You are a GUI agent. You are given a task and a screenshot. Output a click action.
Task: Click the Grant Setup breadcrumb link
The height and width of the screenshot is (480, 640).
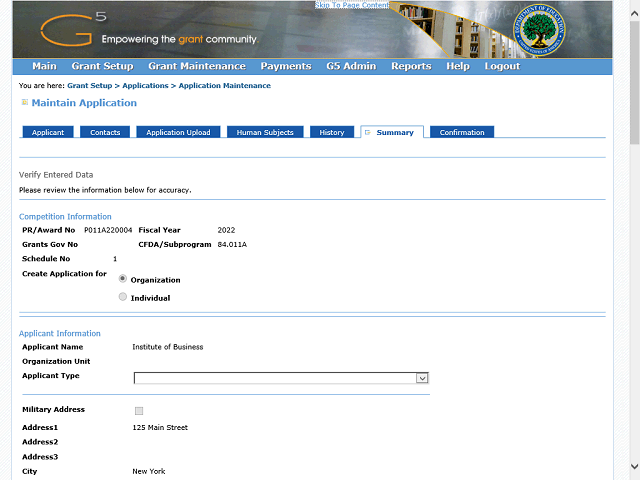click(x=89, y=86)
